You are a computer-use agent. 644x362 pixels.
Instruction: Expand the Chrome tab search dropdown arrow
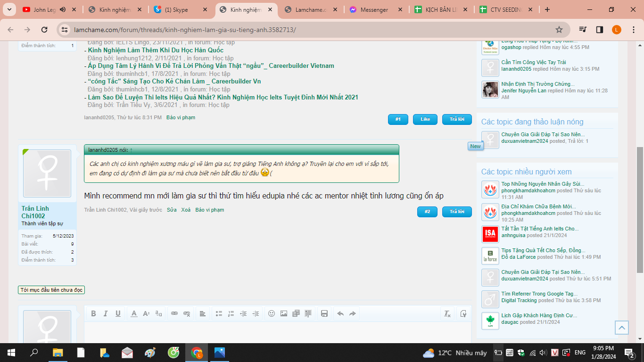pyautogui.click(x=11, y=9)
